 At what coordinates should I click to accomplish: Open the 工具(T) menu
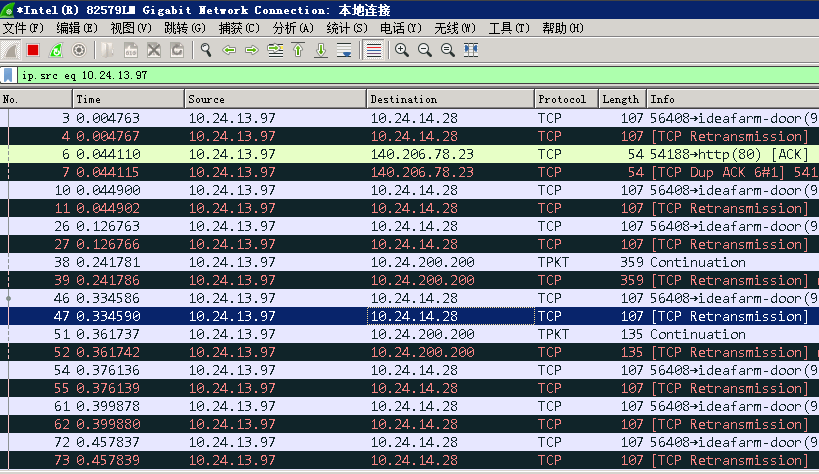(509, 28)
